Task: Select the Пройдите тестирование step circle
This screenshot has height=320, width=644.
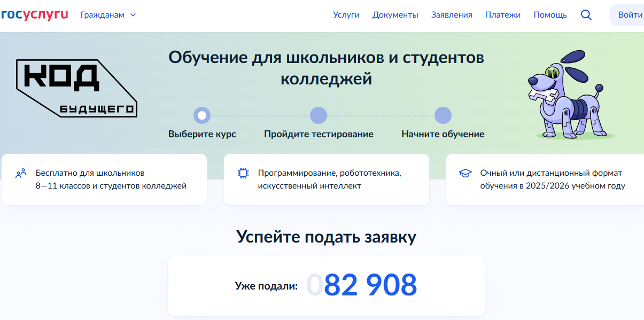Action: [319, 115]
